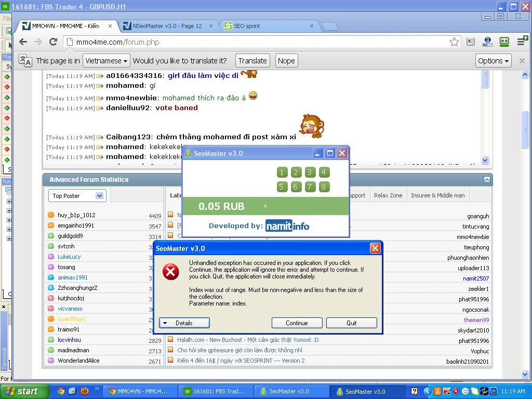The width and height of the screenshot is (532, 399).
Task: Click the green robot extension icon
Action: tap(504, 42)
